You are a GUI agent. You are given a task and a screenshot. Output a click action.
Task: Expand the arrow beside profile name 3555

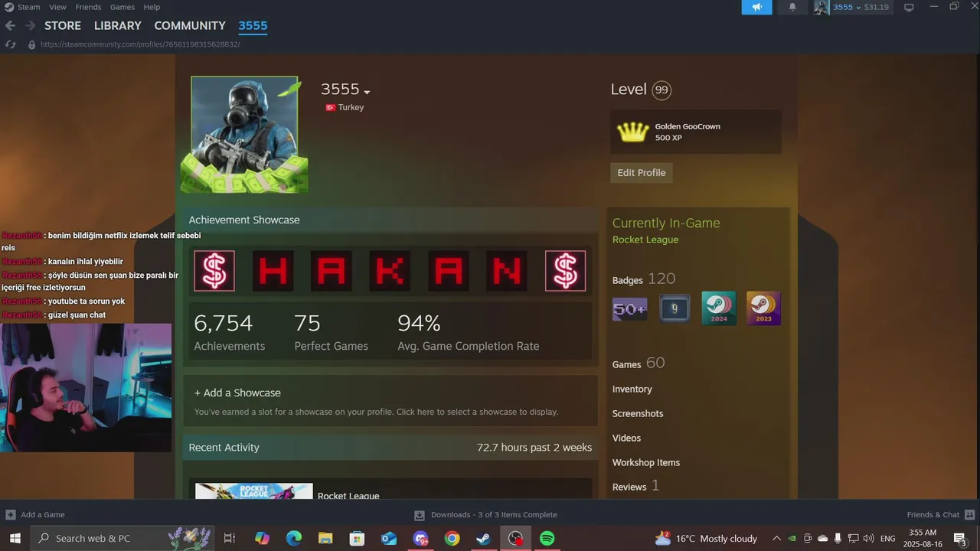click(x=367, y=92)
